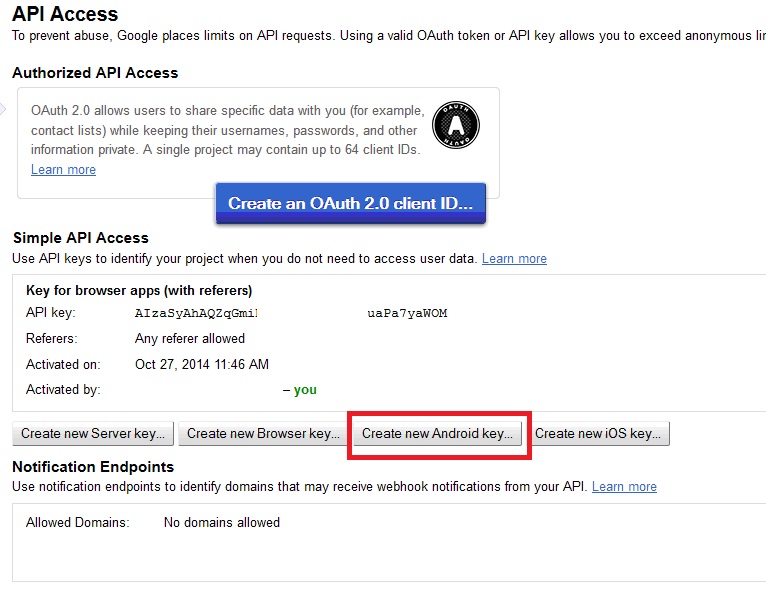Open Learn more link under OAuth description
Image resolution: width=766 pixels, height=591 pixels.
coord(64,169)
